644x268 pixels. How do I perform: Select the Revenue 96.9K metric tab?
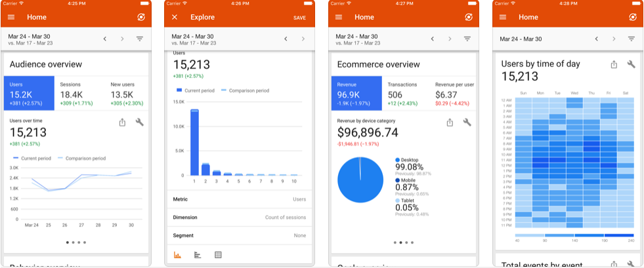click(x=356, y=93)
